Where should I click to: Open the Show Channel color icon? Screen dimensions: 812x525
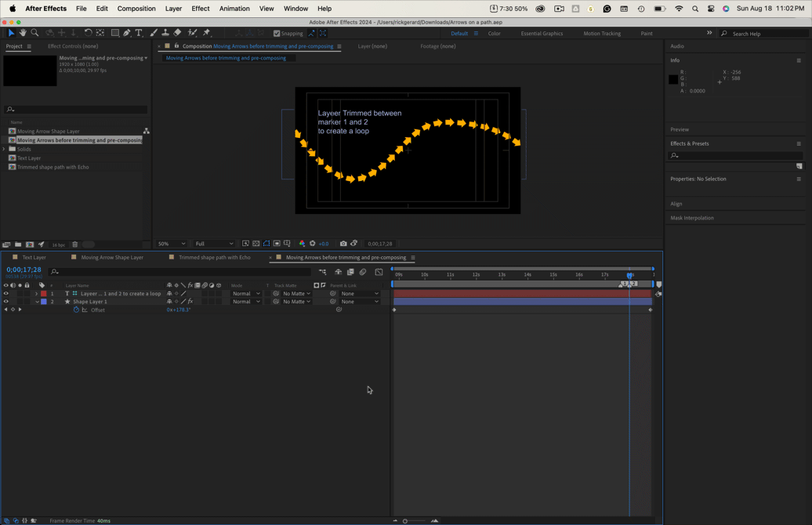[x=302, y=244]
